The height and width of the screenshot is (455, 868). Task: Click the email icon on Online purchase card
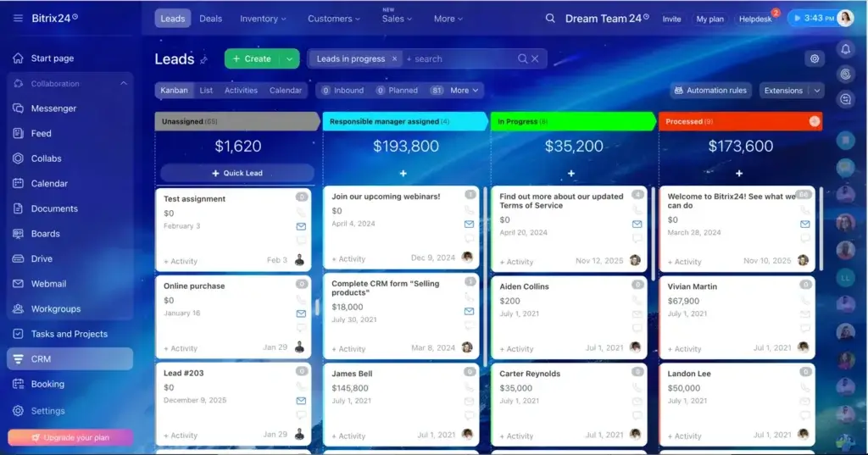click(301, 314)
